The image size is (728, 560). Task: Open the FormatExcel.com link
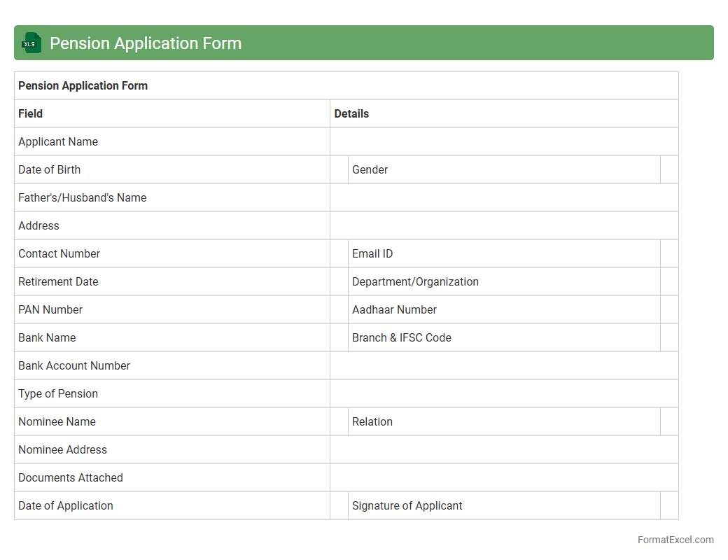coord(675,540)
